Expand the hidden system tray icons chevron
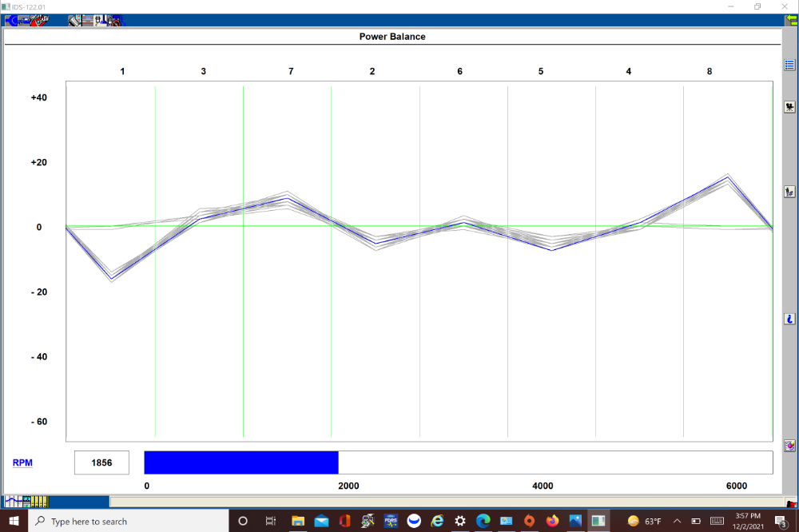 [677, 521]
